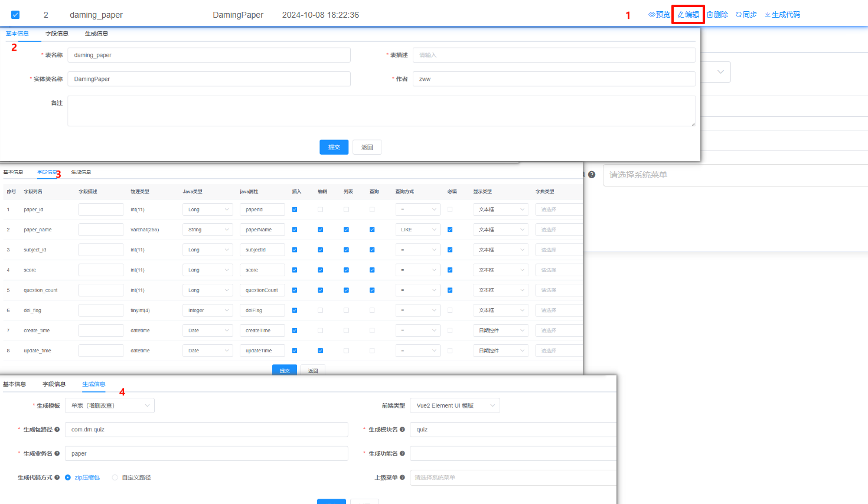Open 上级菜单 system menu selector
Image resolution: width=868 pixels, height=504 pixels.
513,477
